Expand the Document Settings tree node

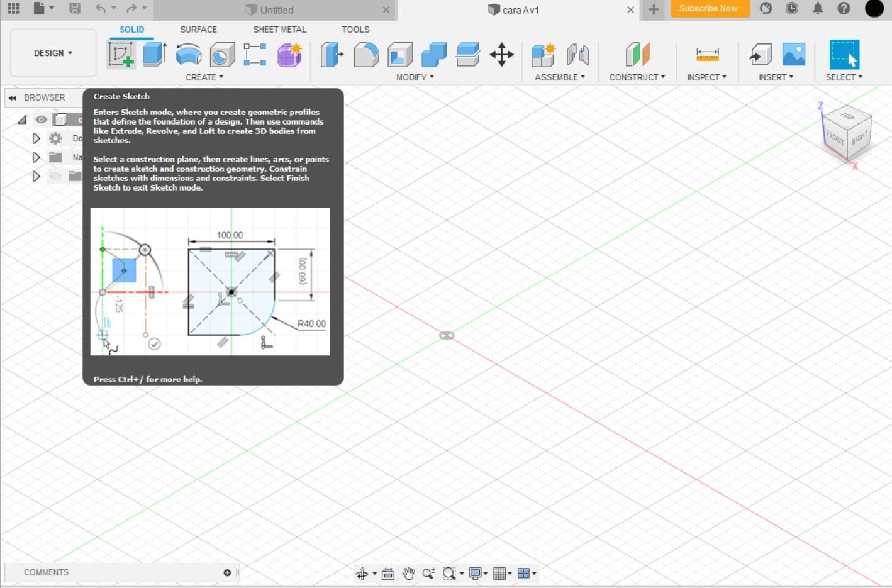coord(36,138)
